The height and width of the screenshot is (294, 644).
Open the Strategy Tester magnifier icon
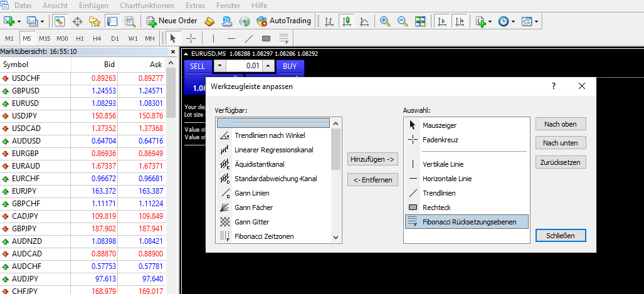(x=130, y=21)
